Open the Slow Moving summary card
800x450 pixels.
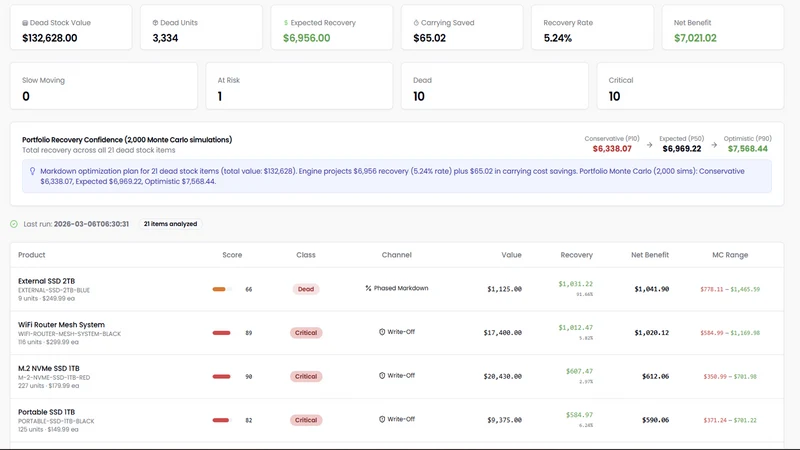pos(104,86)
